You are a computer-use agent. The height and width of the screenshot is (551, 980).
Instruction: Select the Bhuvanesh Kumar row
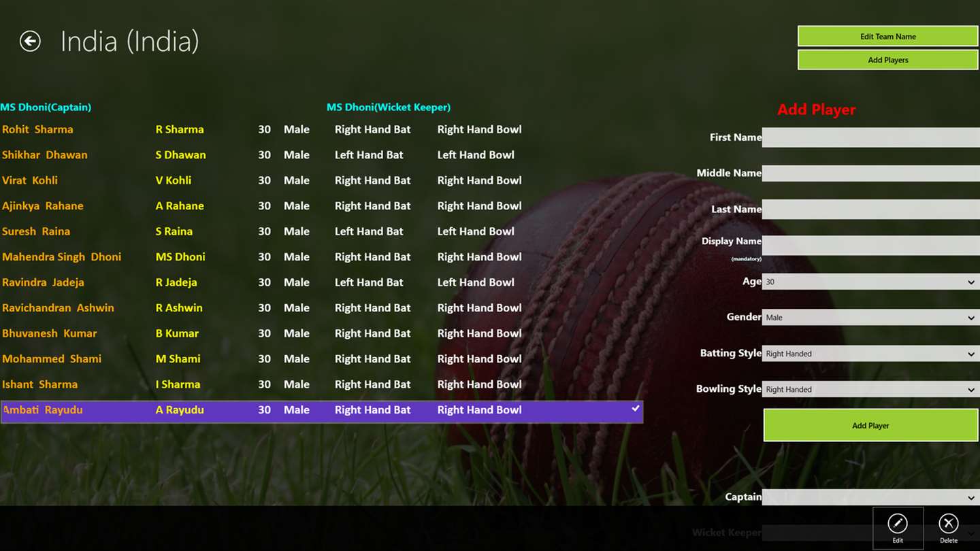(322, 333)
